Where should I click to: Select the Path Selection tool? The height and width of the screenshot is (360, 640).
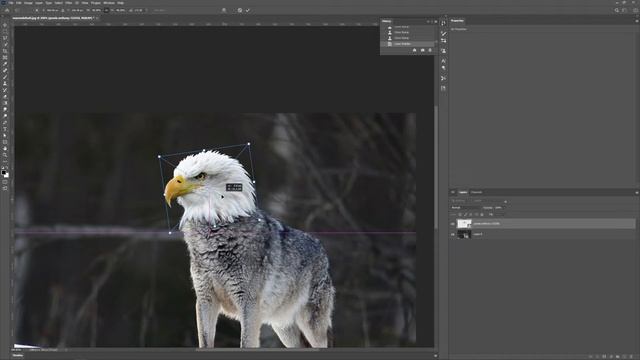5,136
